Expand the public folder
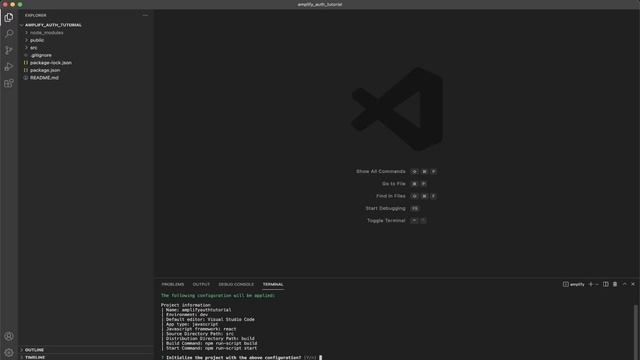The image size is (640, 360). coord(37,40)
